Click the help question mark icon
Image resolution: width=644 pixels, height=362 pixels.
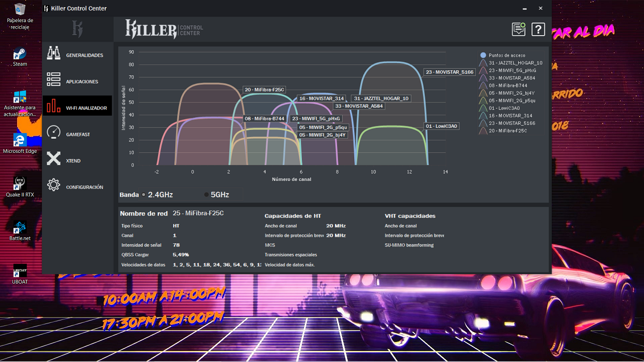(x=538, y=29)
